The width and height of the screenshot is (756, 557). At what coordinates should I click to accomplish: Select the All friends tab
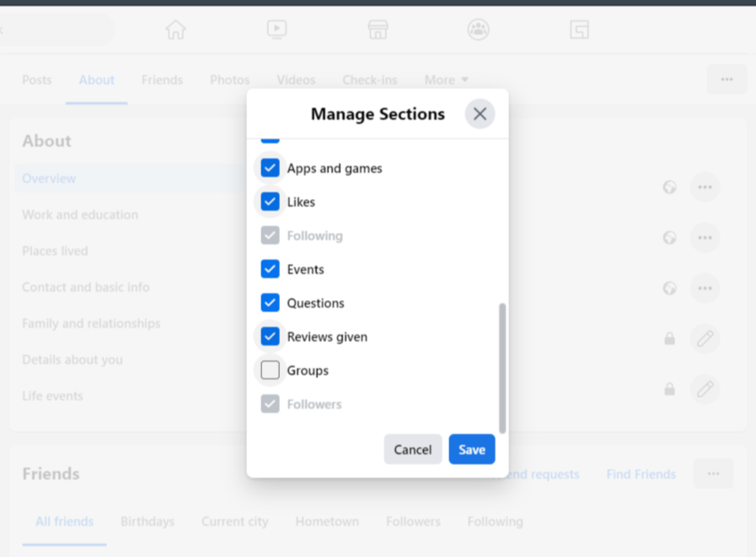click(65, 522)
